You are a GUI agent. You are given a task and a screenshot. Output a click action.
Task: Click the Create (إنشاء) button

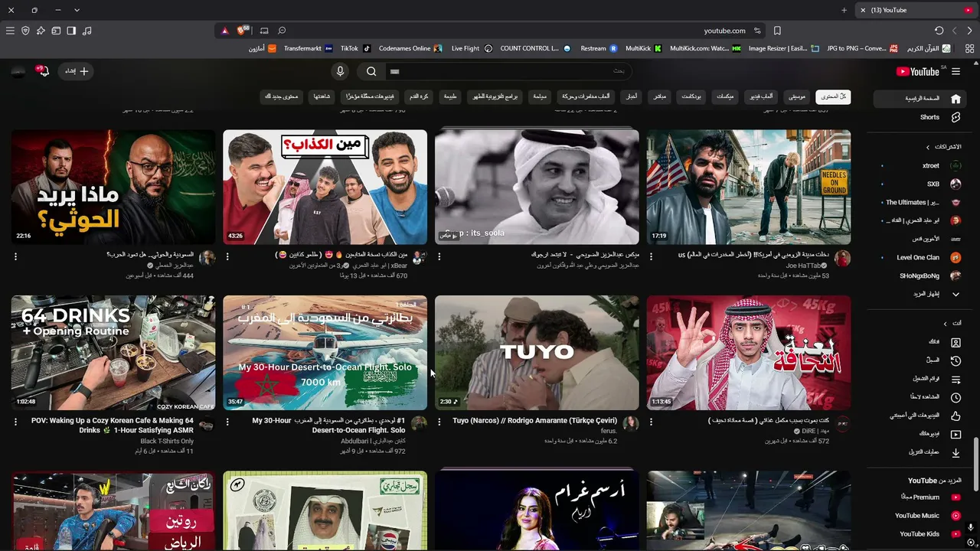click(76, 71)
